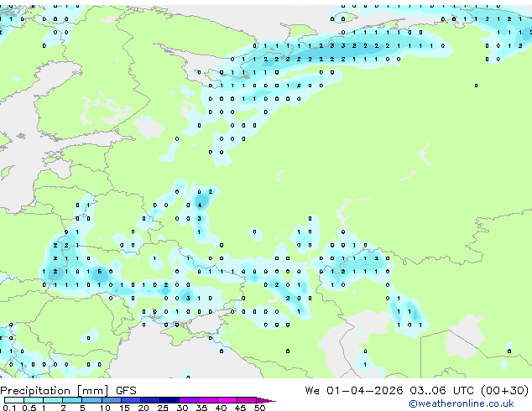Screen dimensions: 532x411
Task: Select the "30" legend label
Action: (x=182, y=408)
